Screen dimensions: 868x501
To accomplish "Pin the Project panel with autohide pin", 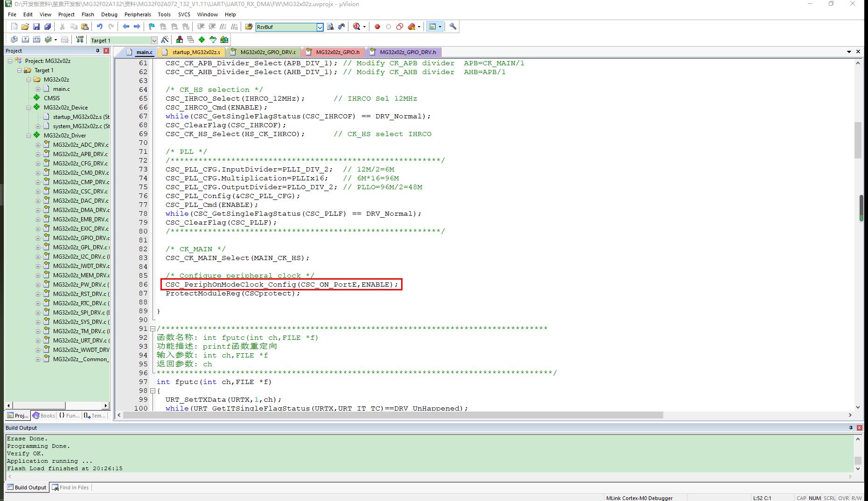I will point(97,51).
